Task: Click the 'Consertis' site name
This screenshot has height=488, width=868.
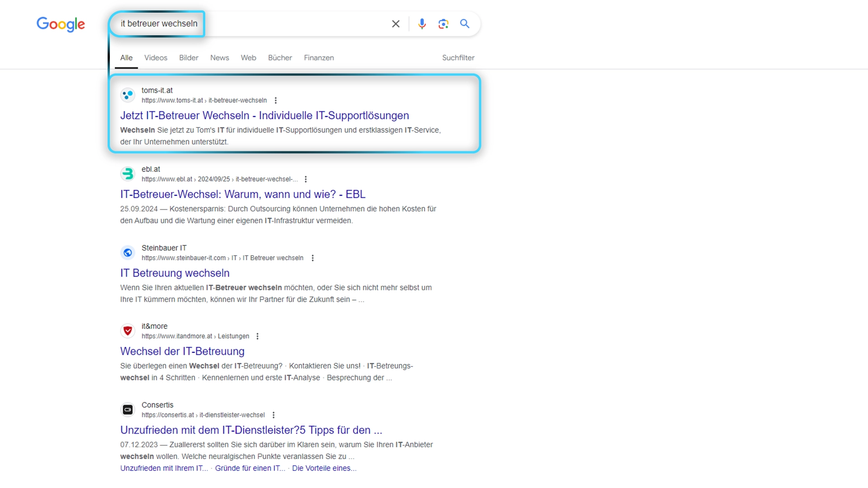Action: click(157, 405)
